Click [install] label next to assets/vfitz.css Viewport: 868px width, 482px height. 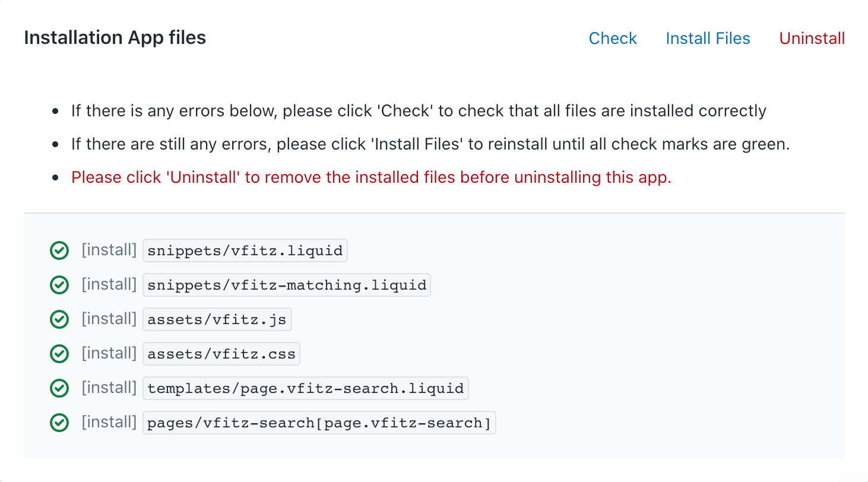(109, 354)
